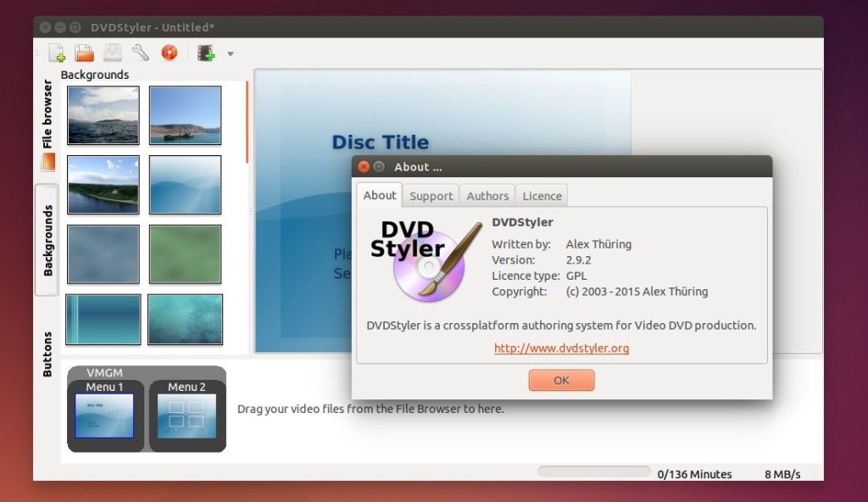Click the "Alex Thüring" Written by value
Screen dimensions: 868x502
point(598,244)
